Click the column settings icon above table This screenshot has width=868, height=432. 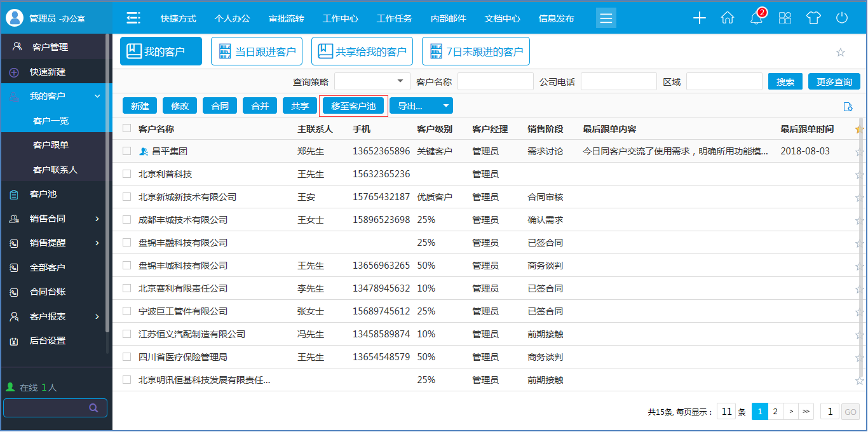pos(846,106)
